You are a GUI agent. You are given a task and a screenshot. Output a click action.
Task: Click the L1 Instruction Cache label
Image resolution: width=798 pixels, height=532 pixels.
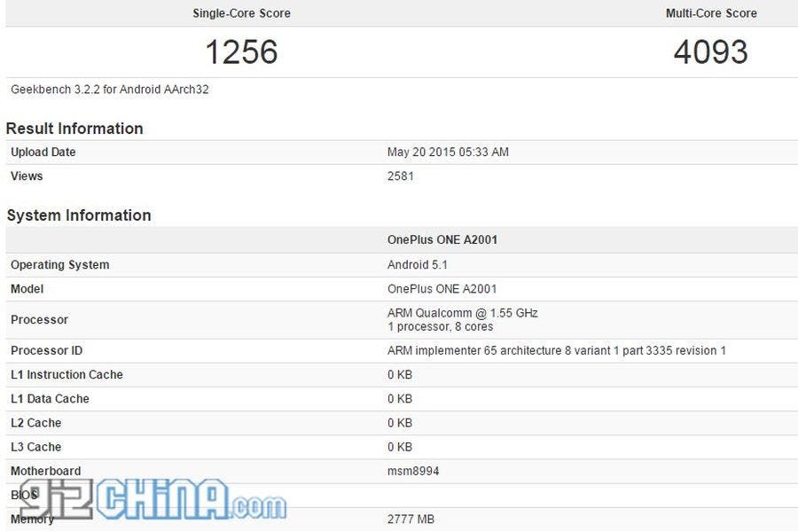(x=66, y=375)
